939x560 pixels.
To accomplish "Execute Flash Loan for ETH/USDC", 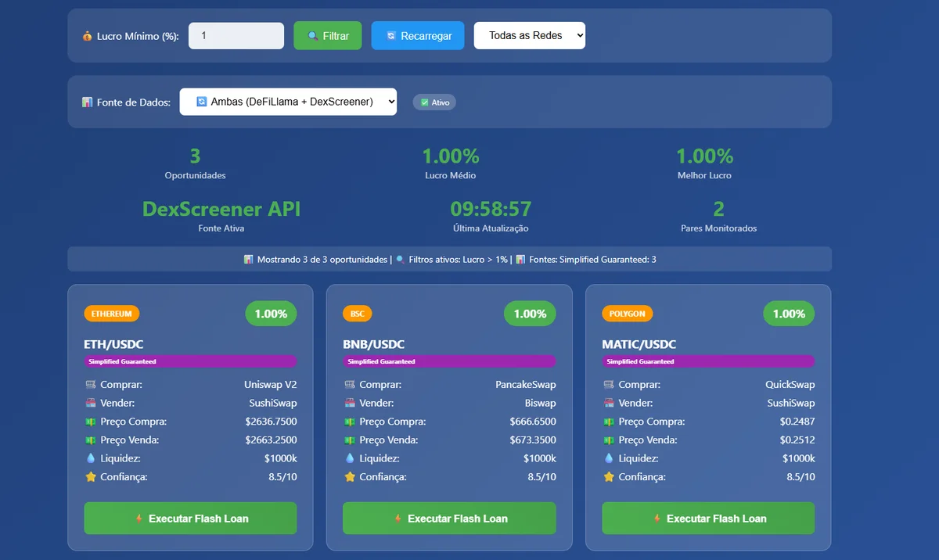I will pyautogui.click(x=190, y=519).
